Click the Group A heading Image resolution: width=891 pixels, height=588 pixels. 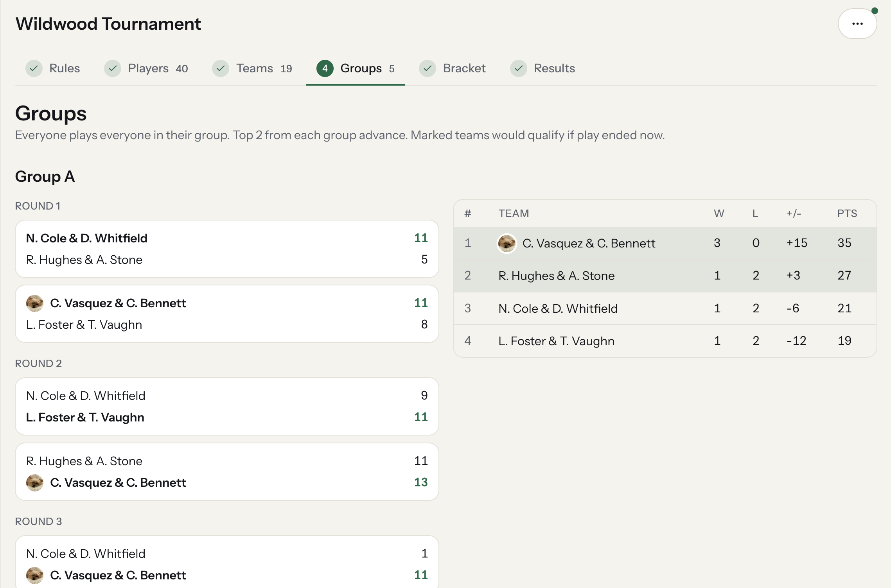click(x=45, y=177)
